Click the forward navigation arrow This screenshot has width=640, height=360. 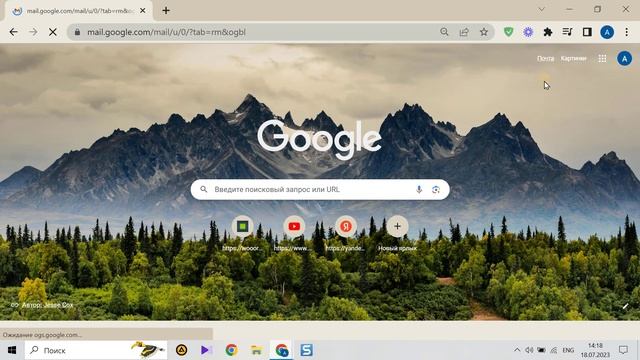[x=33, y=32]
